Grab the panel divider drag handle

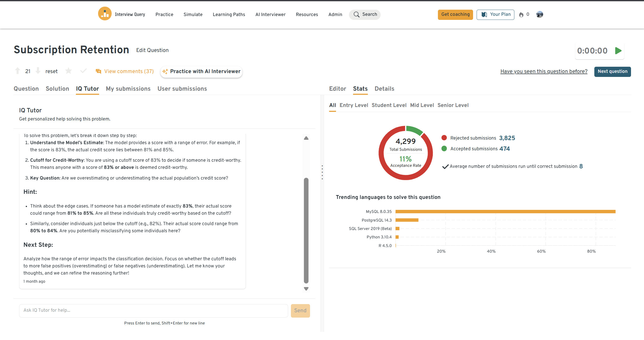tap(322, 172)
